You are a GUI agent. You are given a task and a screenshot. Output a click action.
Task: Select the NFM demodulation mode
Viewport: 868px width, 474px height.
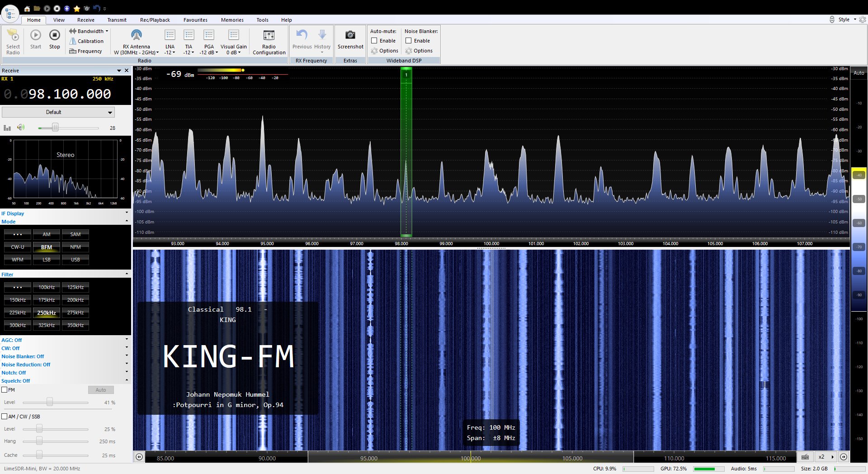click(x=75, y=247)
